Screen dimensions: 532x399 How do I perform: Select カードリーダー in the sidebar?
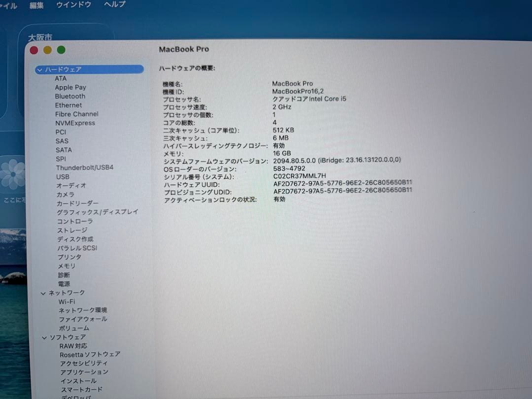pos(78,203)
